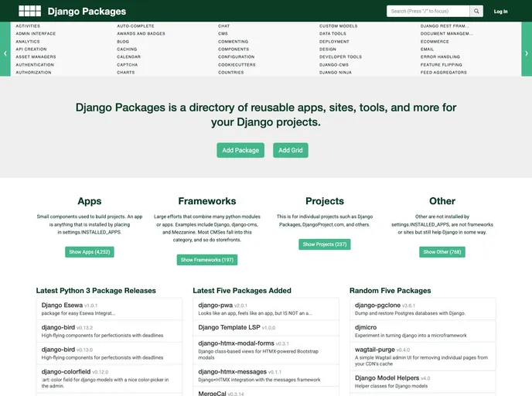Open the djmicro package

366,327
